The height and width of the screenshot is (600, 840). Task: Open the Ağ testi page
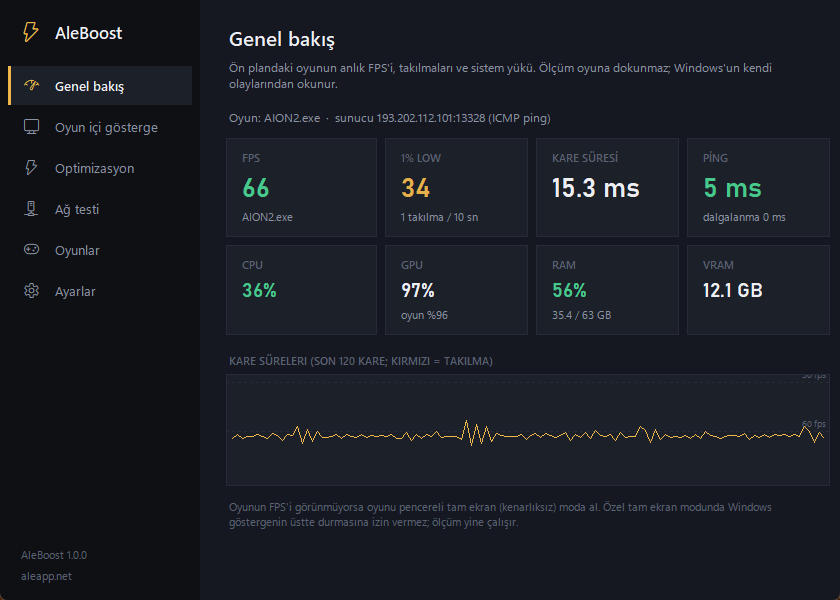pos(100,209)
